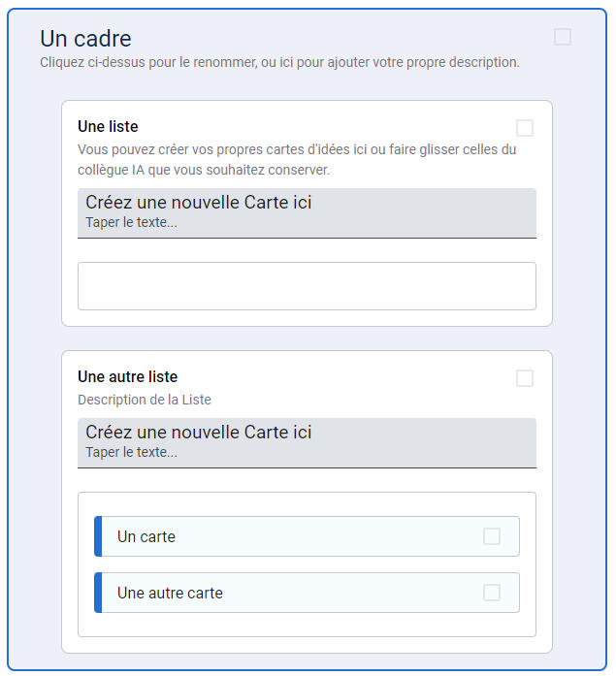
Task: Click the empty card area in "Une liste"
Action: click(x=307, y=286)
